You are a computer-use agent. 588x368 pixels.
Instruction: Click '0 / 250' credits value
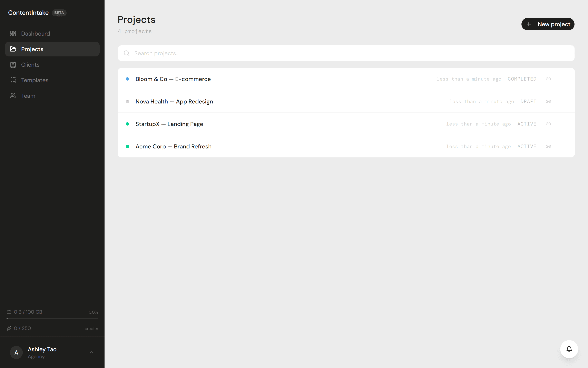22,328
